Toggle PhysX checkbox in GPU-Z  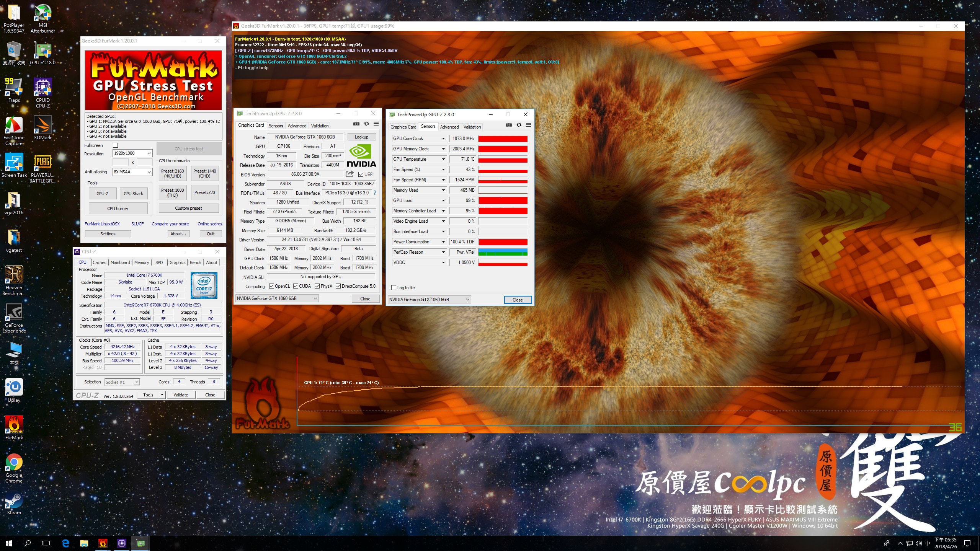coord(317,286)
